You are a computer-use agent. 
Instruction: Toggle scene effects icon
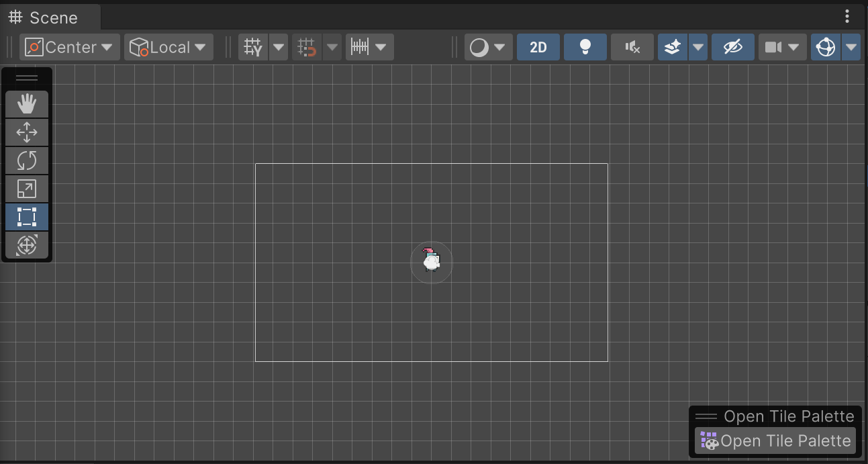pyautogui.click(x=673, y=47)
